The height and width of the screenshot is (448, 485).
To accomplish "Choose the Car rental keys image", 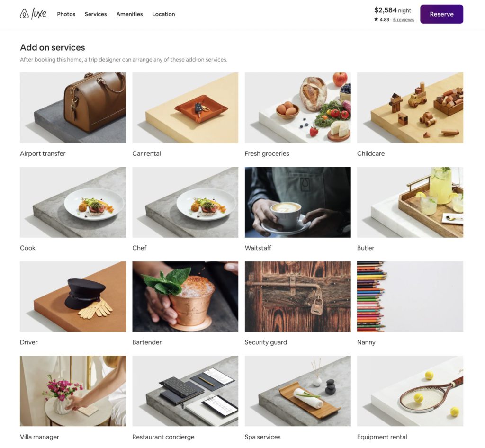I will click(185, 108).
